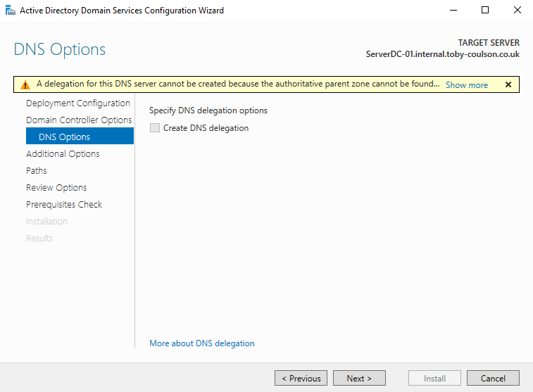
Task: Select the Prerequisites Check step
Action: click(64, 205)
